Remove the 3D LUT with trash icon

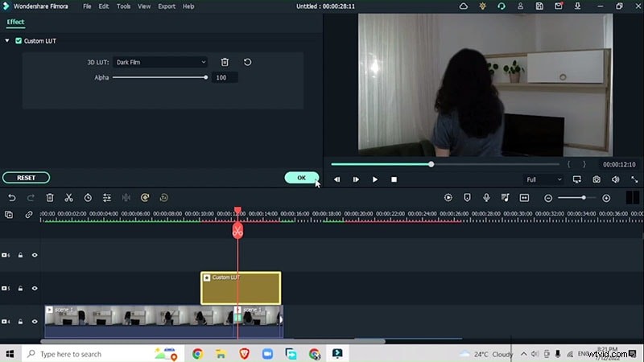coord(225,62)
